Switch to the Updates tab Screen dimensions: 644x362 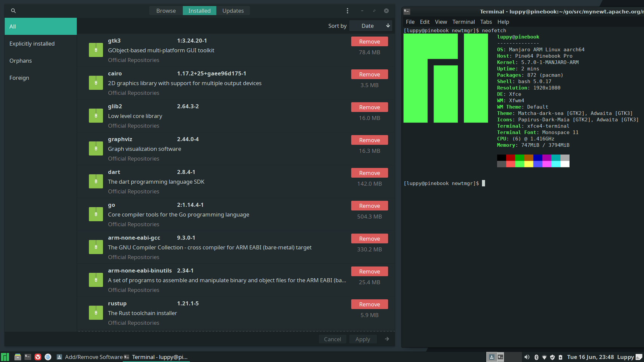[x=233, y=11]
